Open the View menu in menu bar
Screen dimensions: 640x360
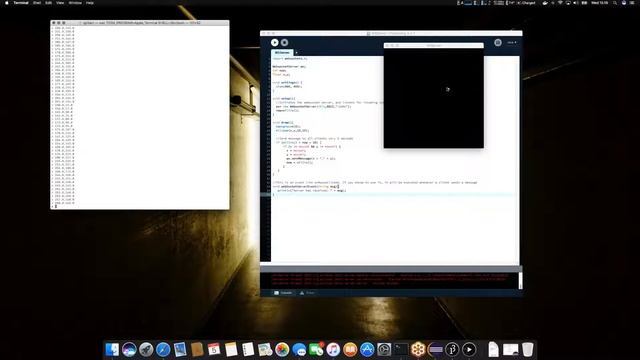click(60, 3)
